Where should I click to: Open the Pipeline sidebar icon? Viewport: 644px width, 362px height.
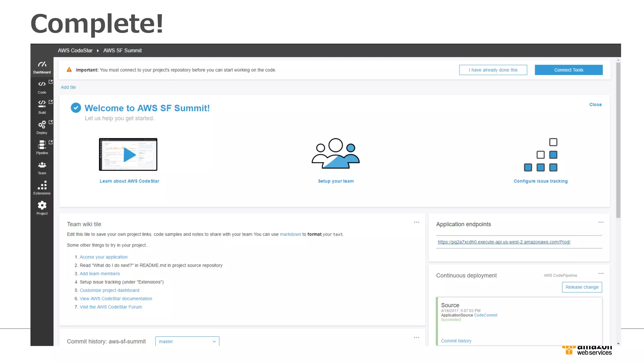(x=42, y=145)
